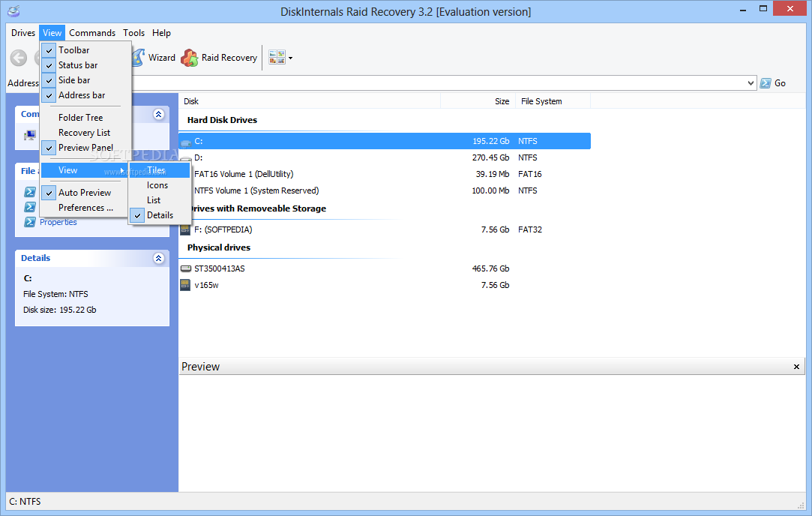Click the 'C: NTFS' status bar text

(25, 502)
